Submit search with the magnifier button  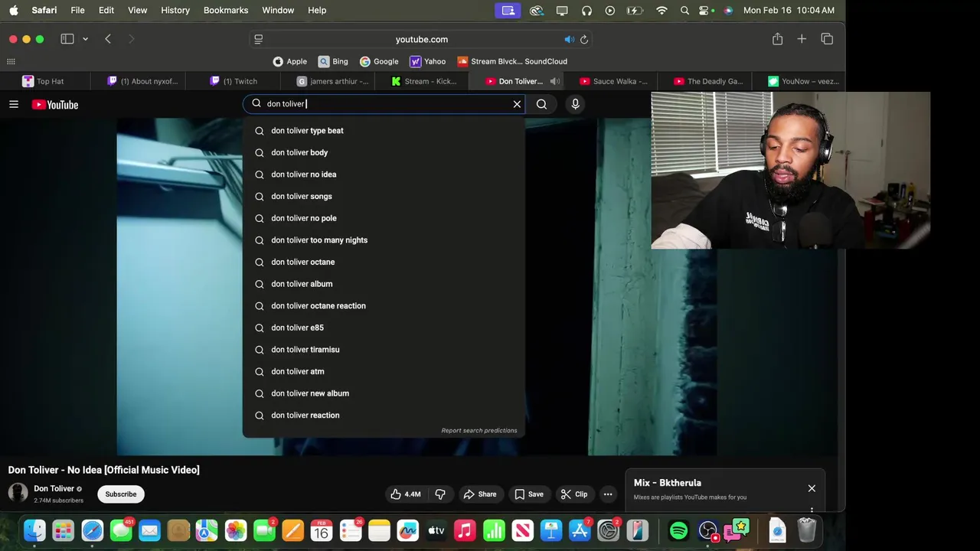[x=541, y=104]
